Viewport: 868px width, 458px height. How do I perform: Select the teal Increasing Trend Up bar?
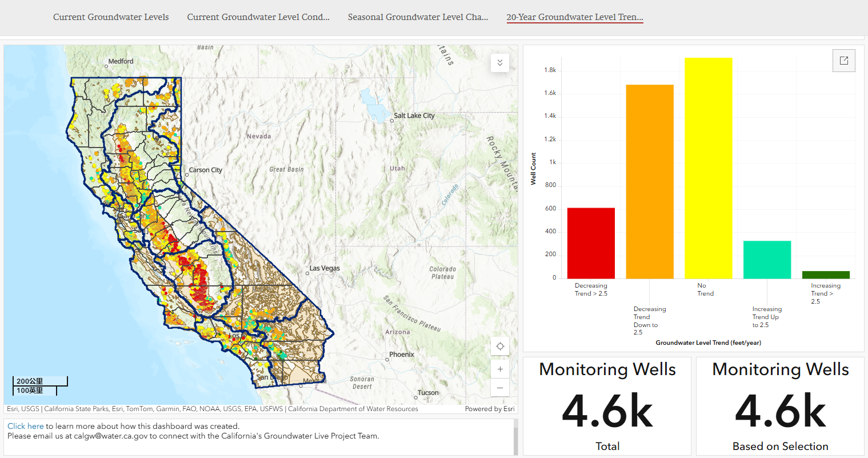pos(767,260)
